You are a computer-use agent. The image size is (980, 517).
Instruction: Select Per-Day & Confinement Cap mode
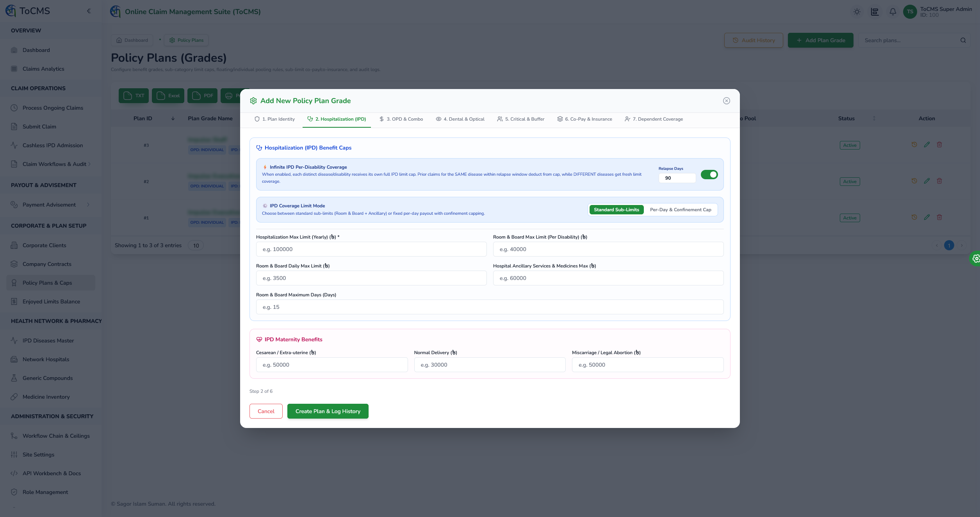pos(681,210)
